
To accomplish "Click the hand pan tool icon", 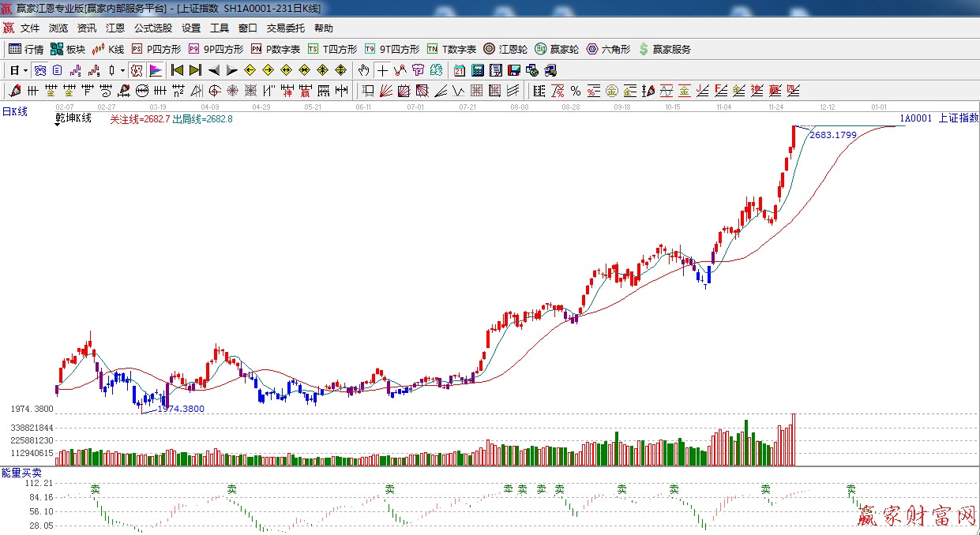I will 363,70.
